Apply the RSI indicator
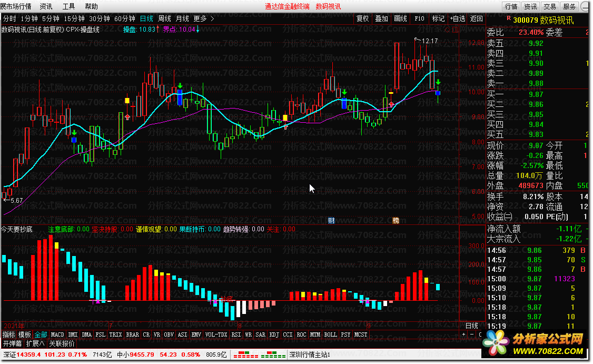 tap(236, 335)
